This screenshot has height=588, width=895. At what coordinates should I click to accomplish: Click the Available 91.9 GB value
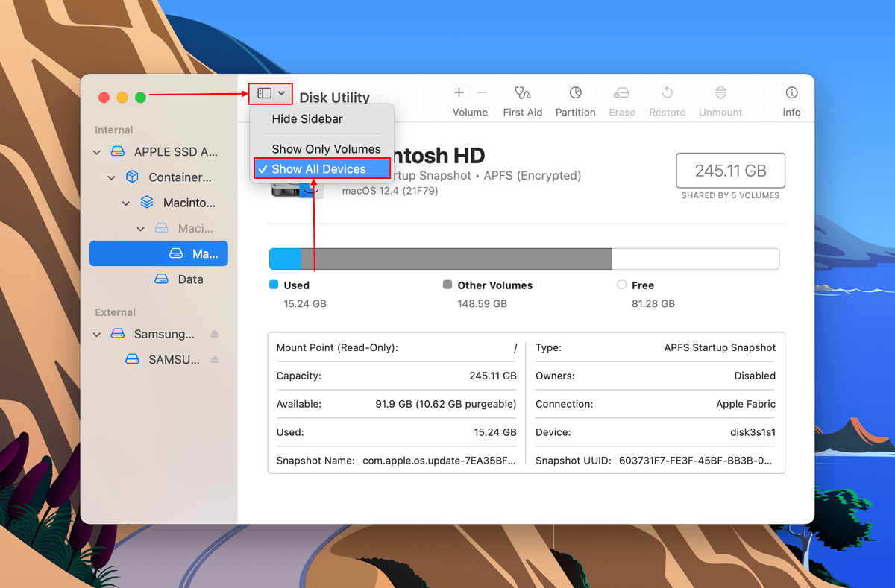[x=445, y=404]
